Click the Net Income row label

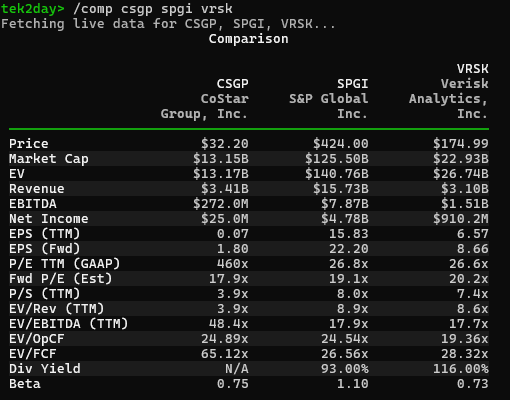tap(49, 219)
